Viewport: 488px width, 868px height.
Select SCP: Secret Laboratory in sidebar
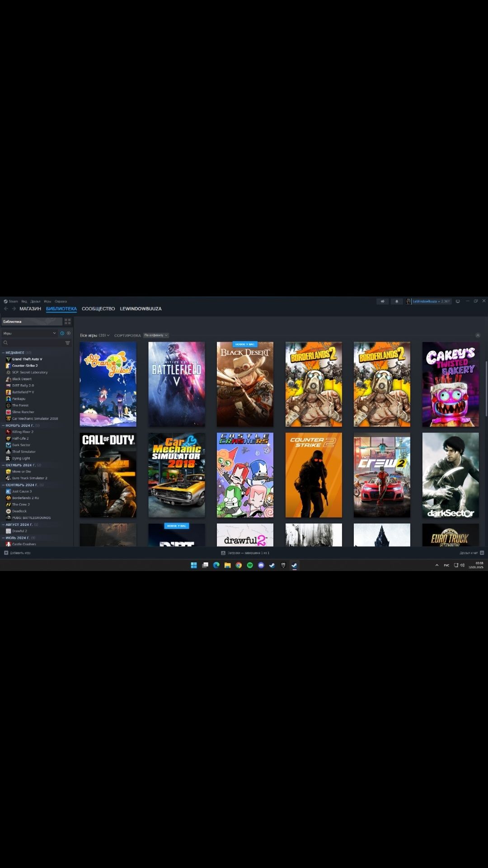pyautogui.click(x=30, y=373)
